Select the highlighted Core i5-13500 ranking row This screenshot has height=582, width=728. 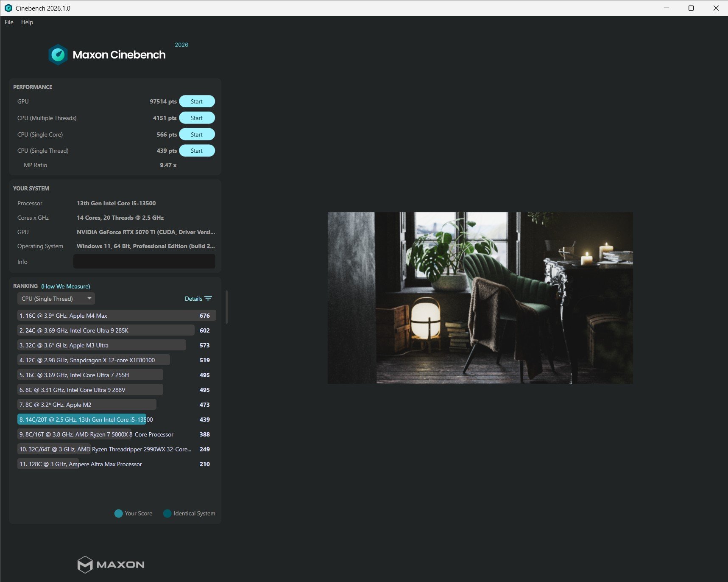[117, 419]
